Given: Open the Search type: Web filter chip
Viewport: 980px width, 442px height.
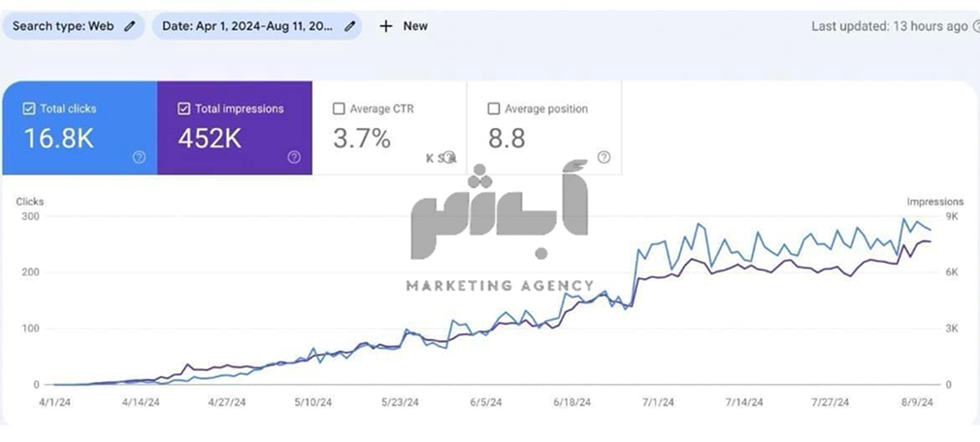Looking at the screenshot, I should coord(63,26).
